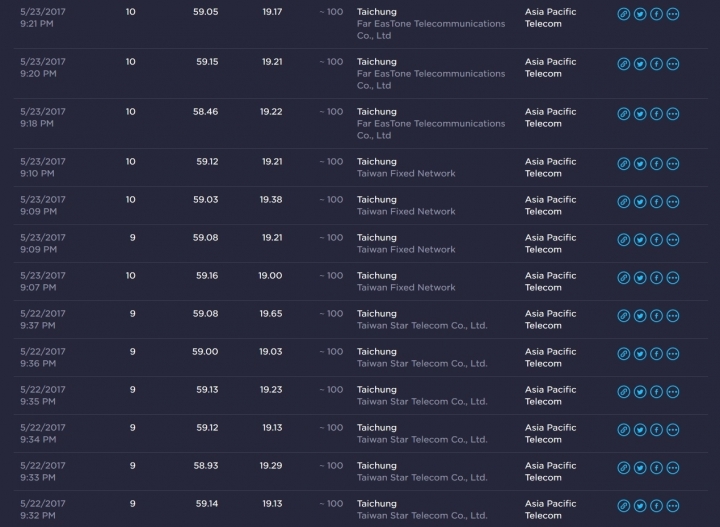Share 5/23/2017 9:20 PM result on Twitter
720x527 pixels.
pos(640,64)
